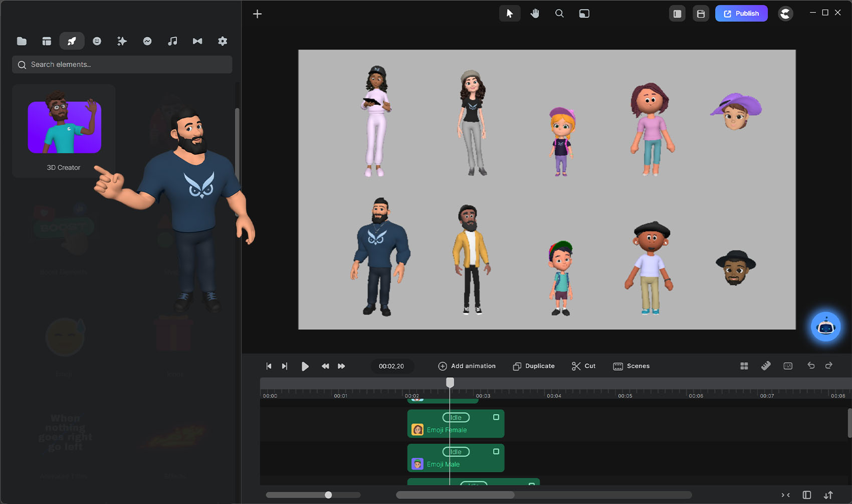Click the Search elements input field
The width and height of the screenshot is (852, 504).
122,65
